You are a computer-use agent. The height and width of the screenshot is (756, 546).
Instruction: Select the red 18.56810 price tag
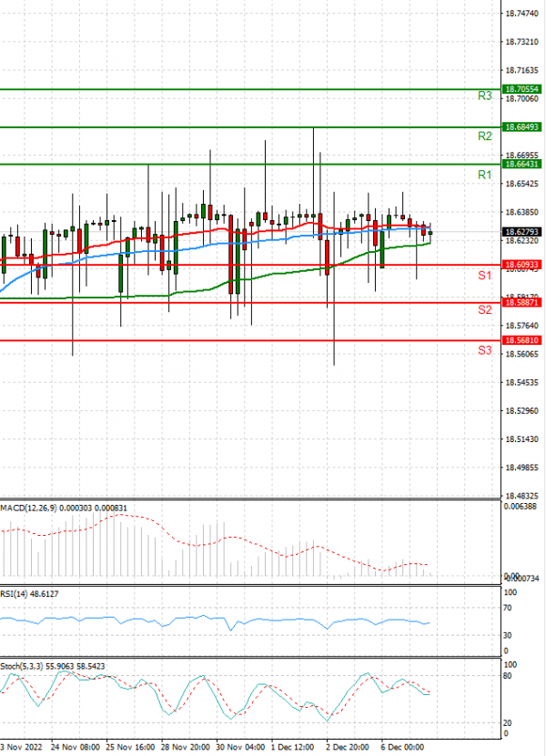tap(521, 340)
